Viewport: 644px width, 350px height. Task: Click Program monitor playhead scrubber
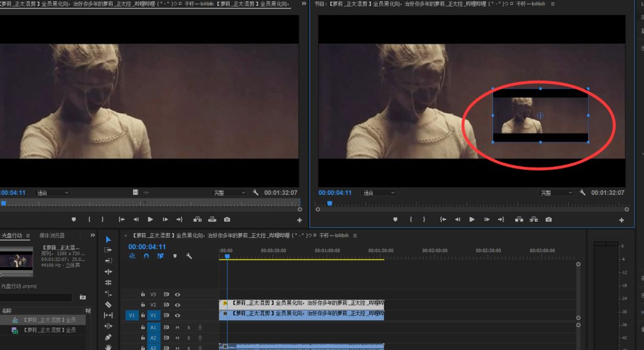coord(329,203)
